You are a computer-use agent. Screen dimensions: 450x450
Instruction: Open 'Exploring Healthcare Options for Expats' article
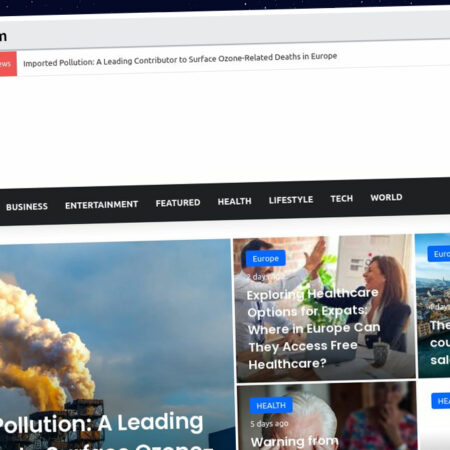click(313, 329)
